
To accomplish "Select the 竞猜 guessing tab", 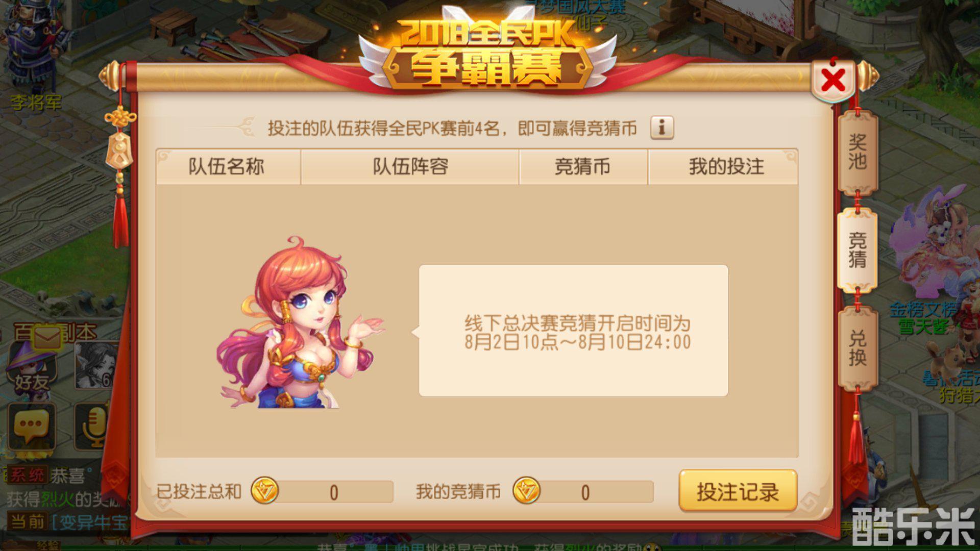I will tap(857, 250).
